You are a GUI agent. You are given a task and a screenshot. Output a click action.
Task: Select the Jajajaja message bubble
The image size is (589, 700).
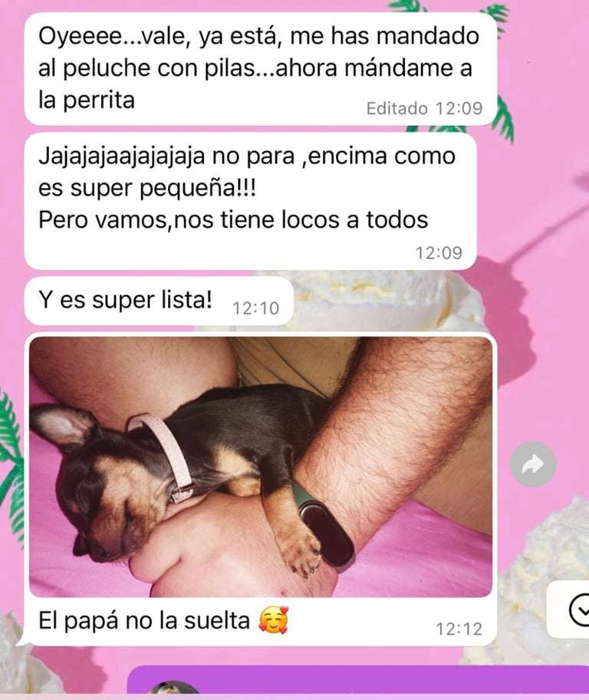[x=250, y=201]
